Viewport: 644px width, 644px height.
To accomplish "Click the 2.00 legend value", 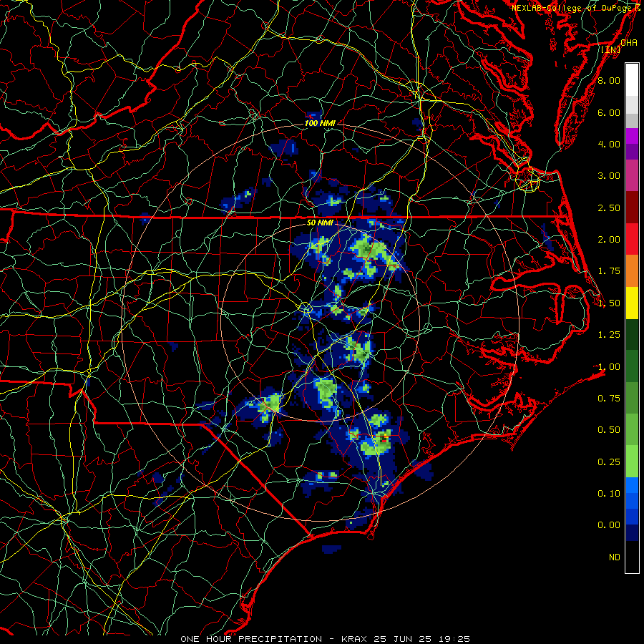I will pos(609,240).
